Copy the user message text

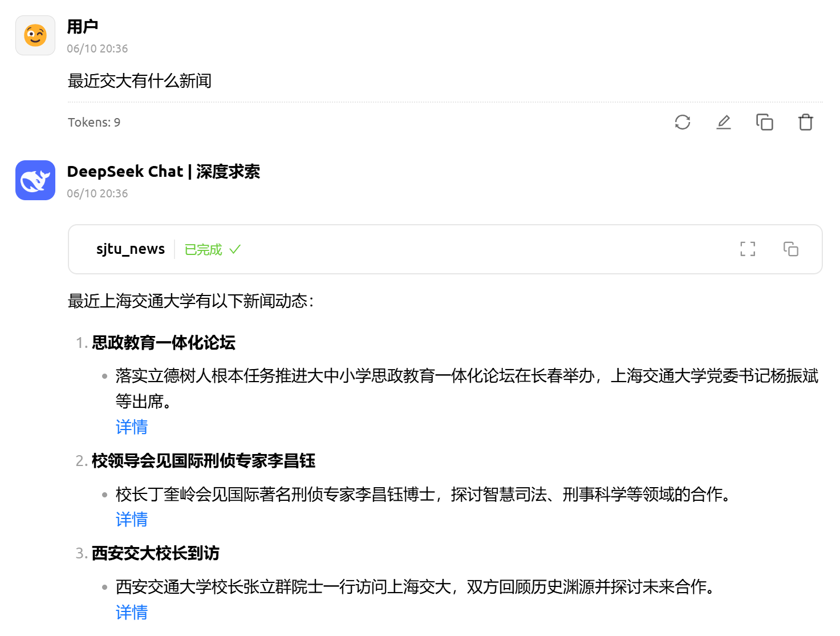[764, 122]
